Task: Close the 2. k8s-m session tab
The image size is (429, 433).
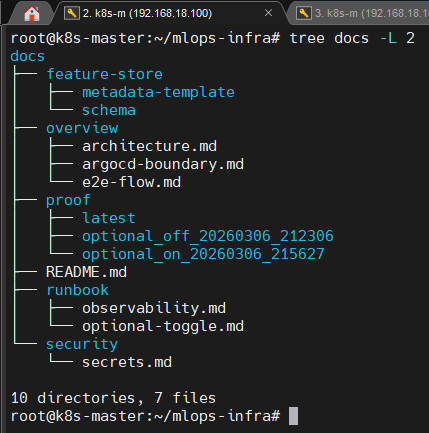Action: coord(268,13)
